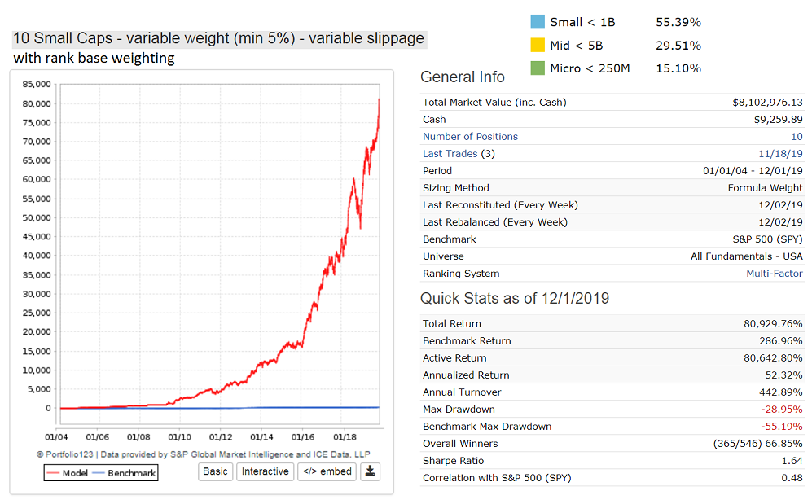Click the Max Drawdown label
Screen dimensions: 812x504
pos(459,410)
